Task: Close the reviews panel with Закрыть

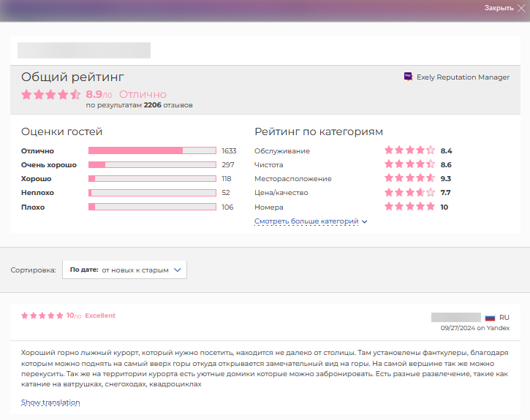Action: coord(504,8)
